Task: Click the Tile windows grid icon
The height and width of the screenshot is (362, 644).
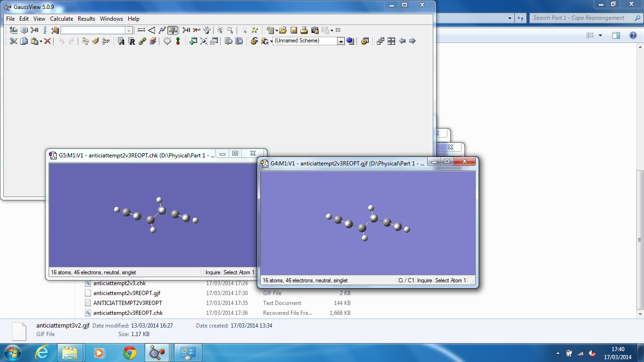Action: pyautogui.click(x=391, y=41)
